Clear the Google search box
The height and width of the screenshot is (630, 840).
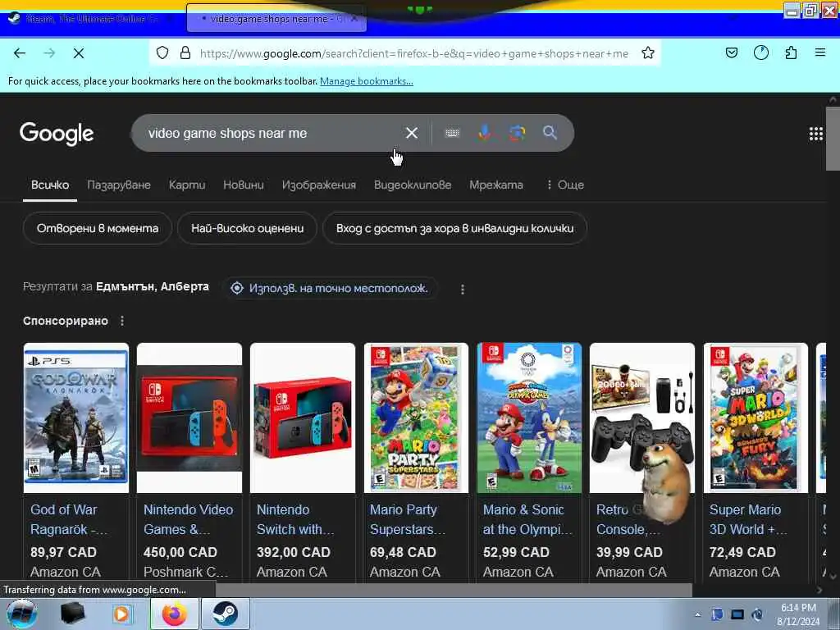(x=412, y=133)
